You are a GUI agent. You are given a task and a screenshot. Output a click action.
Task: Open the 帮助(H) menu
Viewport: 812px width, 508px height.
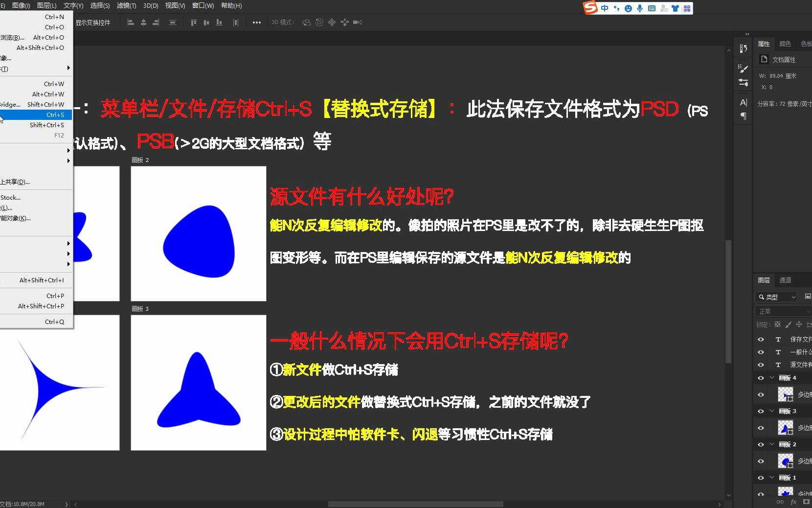point(231,5)
